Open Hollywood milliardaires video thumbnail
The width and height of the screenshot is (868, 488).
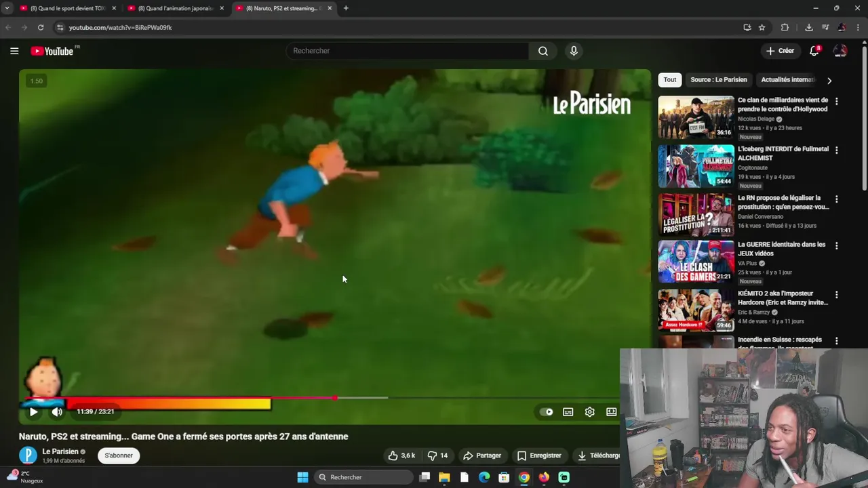click(x=696, y=117)
